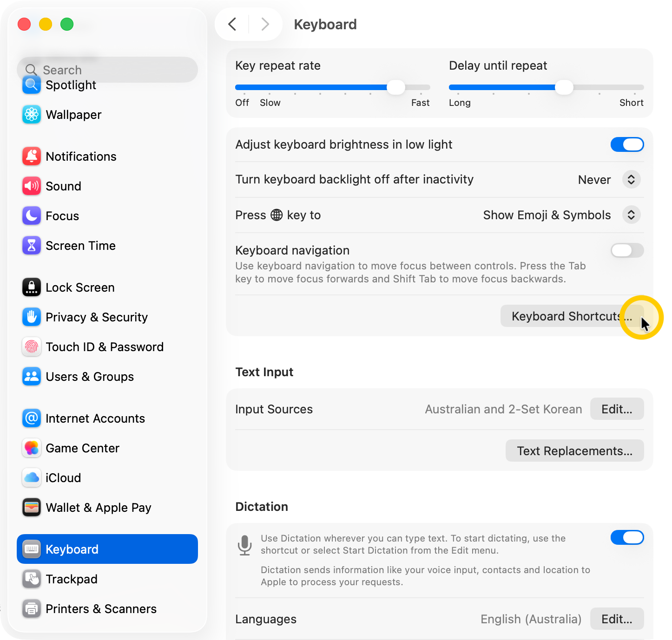Click the Screen Time hourglass icon
Viewport: 672px width, 640px height.
pos(32,246)
